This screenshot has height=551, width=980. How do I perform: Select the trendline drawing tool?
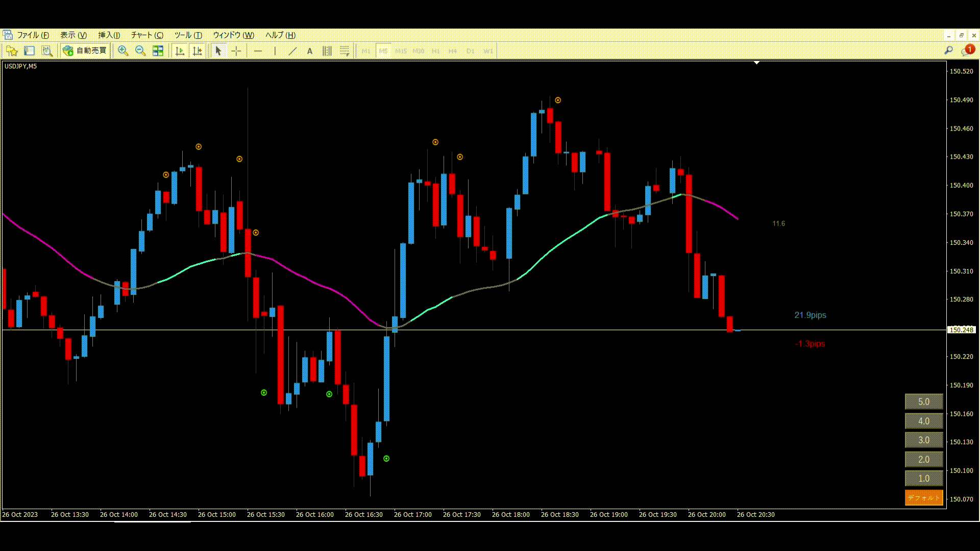pyautogui.click(x=292, y=51)
